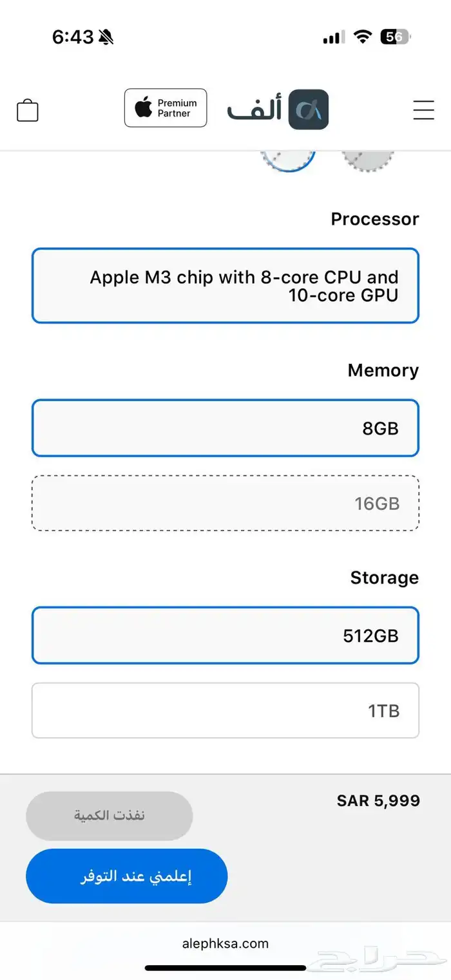Tap the greyed out-of-stock button
This screenshot has width=451, height=980.
tap(110, 816)
